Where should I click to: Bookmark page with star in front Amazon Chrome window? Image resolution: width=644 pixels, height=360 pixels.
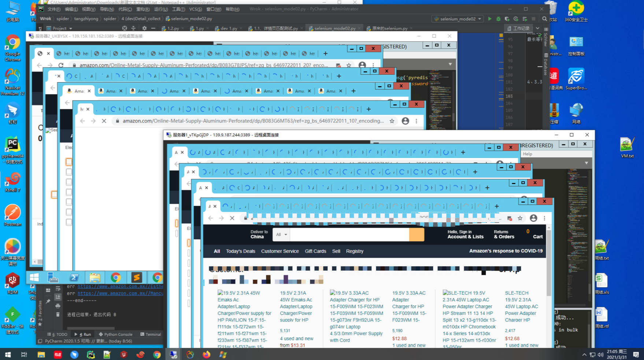[520, 218]
